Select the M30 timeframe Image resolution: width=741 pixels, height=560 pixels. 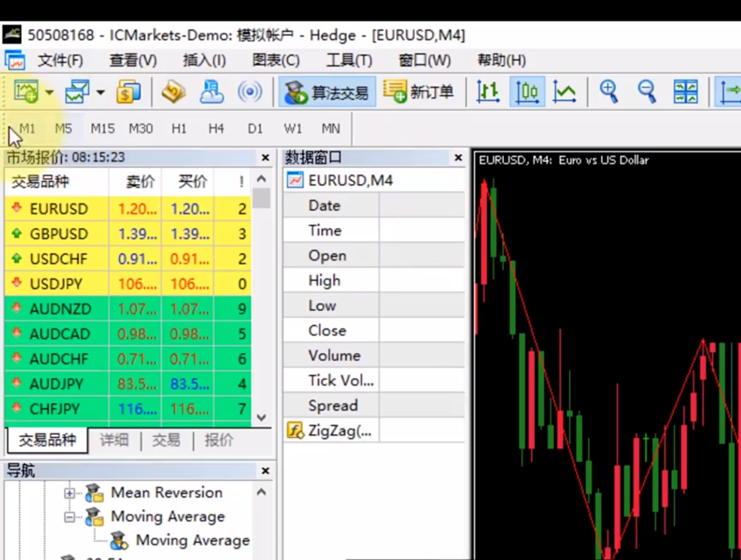pos(141,129)
